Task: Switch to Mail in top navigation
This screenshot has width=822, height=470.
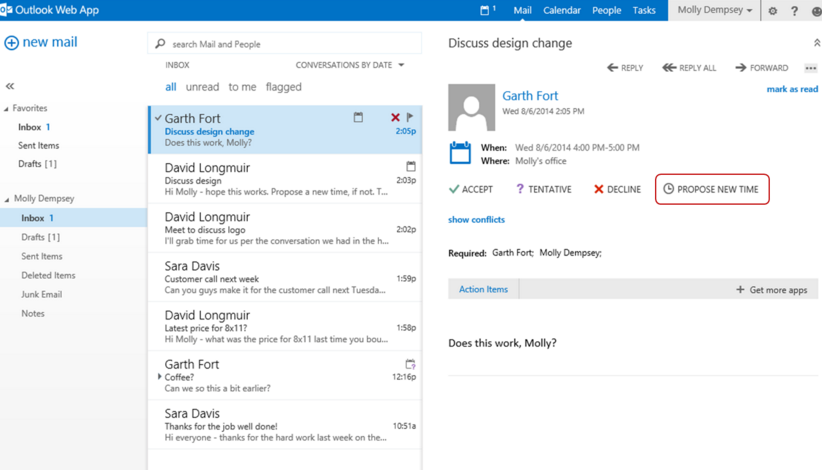Action: pos(522,10)
